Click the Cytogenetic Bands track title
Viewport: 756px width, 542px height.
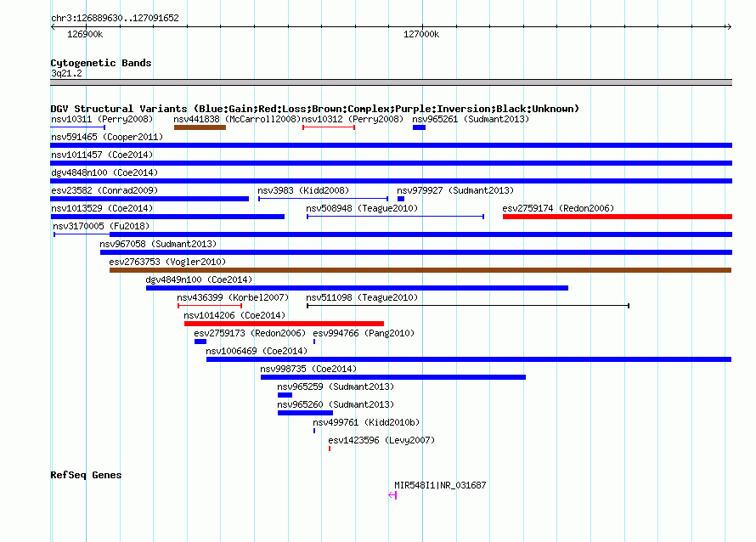coord(101,63)
